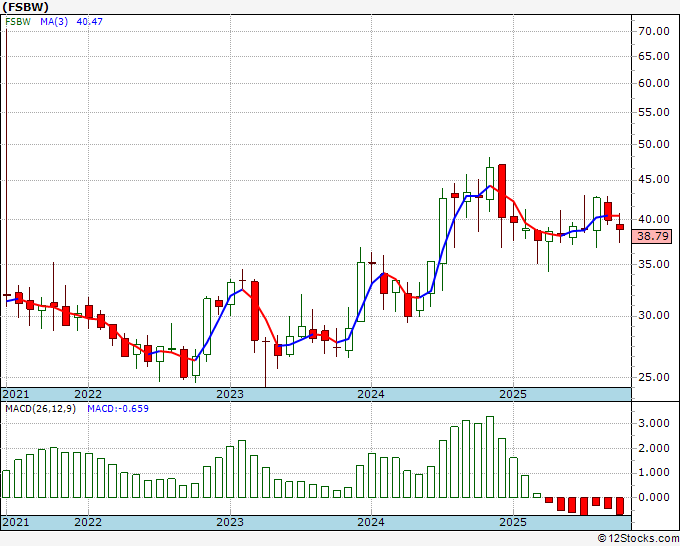Click 2023 on the price chart timeline
The width and height of the screenshot is (680, 546).
tap(230, 394)
